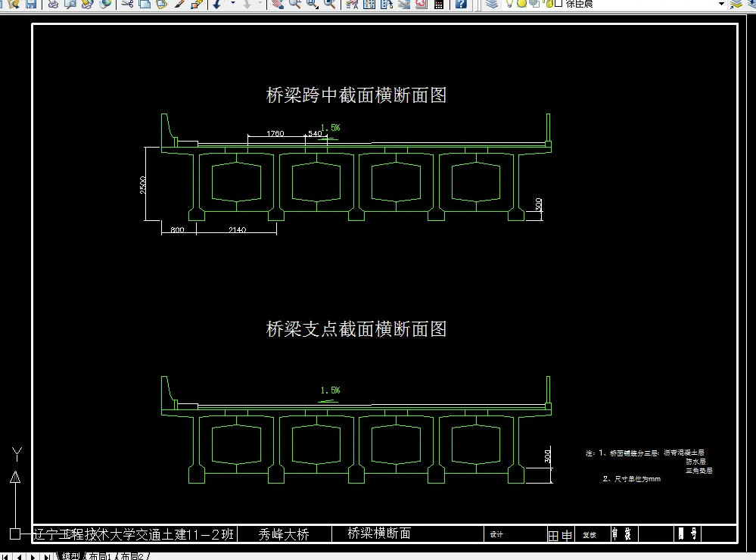Switch to the 布局1 tab
The width and height of the screenshot is (756, 560).
coord(101,557)
